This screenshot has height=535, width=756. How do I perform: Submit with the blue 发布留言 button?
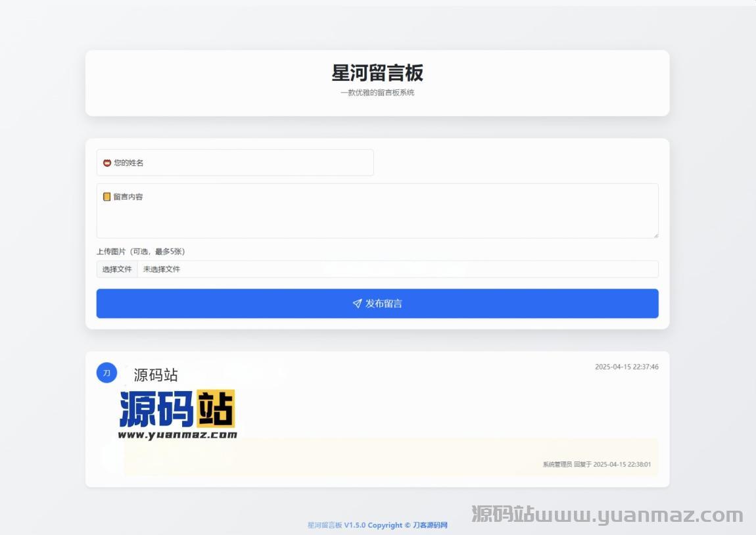pos(377,303)
